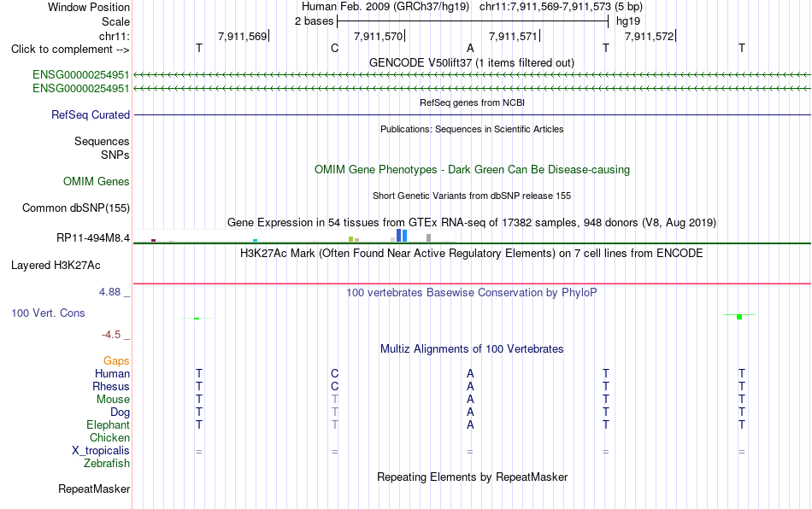Click the 7,911,569 ruler position
Screen dimensions: 812x509
click(243, 36)
